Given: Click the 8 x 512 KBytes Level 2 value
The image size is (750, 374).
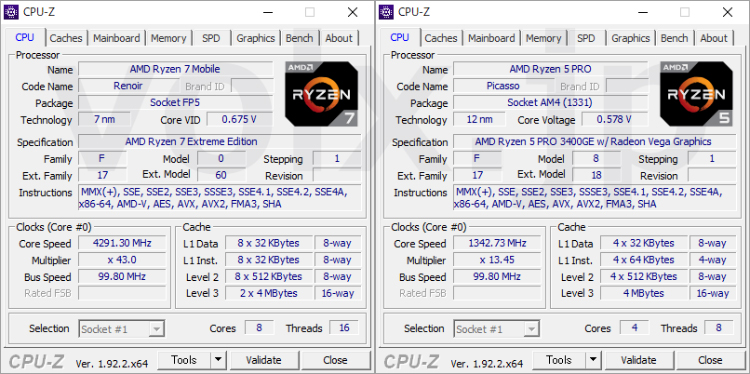Looking at the screenshot, I should [x=268, y=277].
